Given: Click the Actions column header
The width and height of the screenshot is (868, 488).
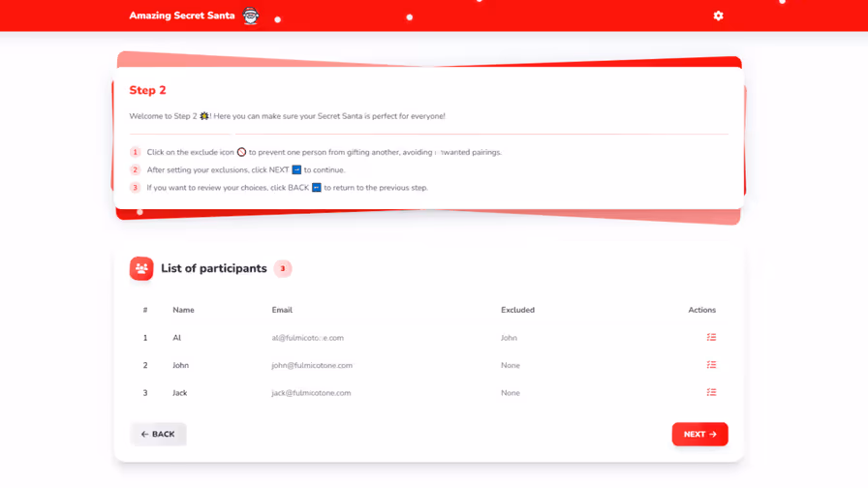Looking at the screenshot, I should 702,310.
